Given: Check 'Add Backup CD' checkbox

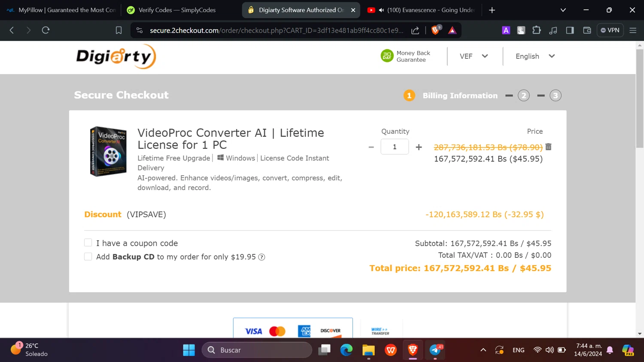Looking at the screenshot, I should 88,256.
